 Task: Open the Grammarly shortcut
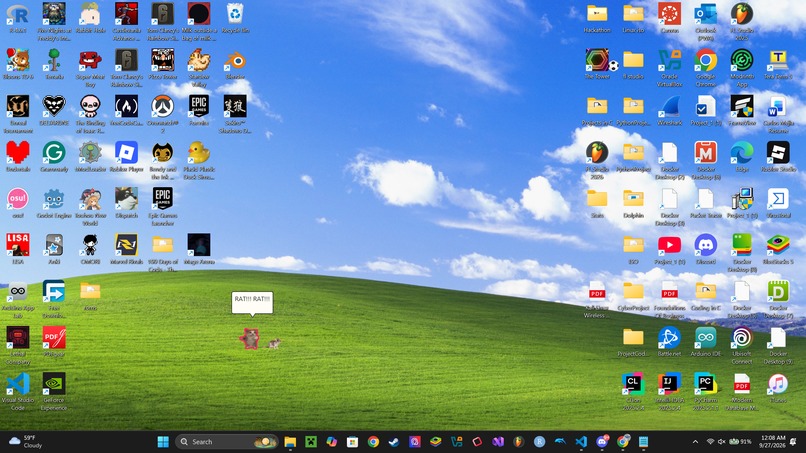[54, 153]
